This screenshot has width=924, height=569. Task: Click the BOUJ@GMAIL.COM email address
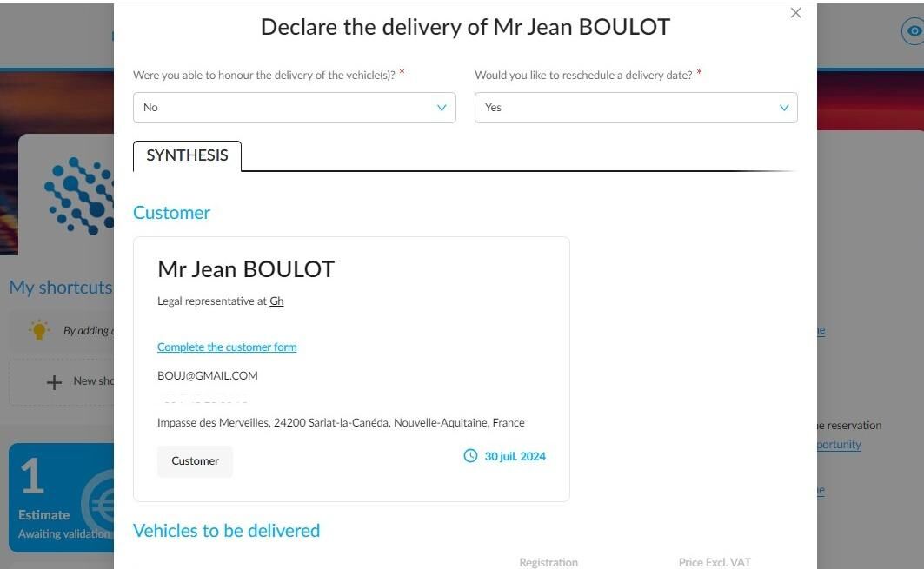pyautogui.click(x=208, y=376)
